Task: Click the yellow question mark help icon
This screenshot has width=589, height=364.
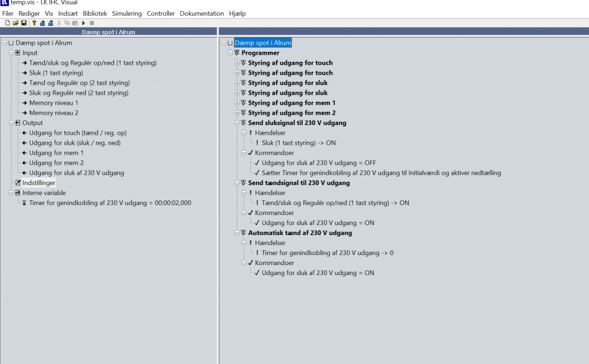Action: [34, 23]
